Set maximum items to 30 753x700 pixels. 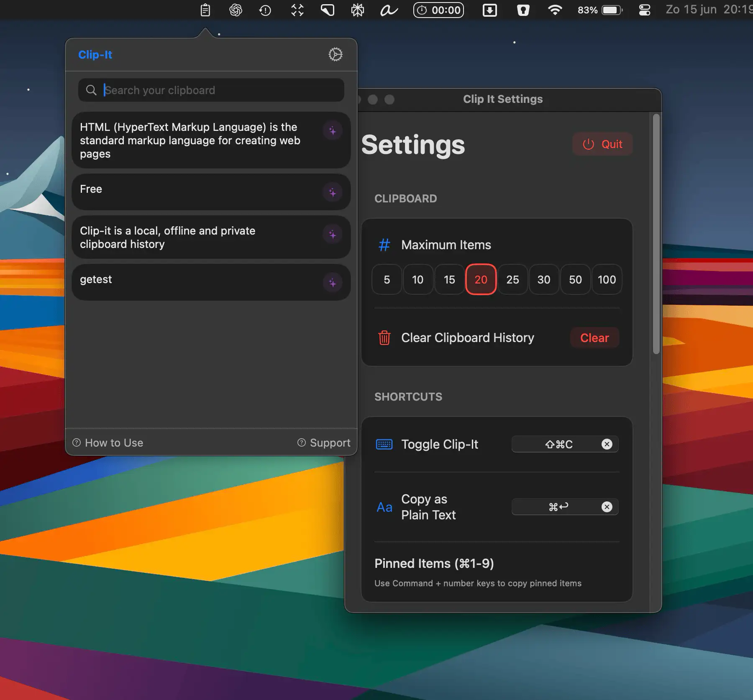544,279
